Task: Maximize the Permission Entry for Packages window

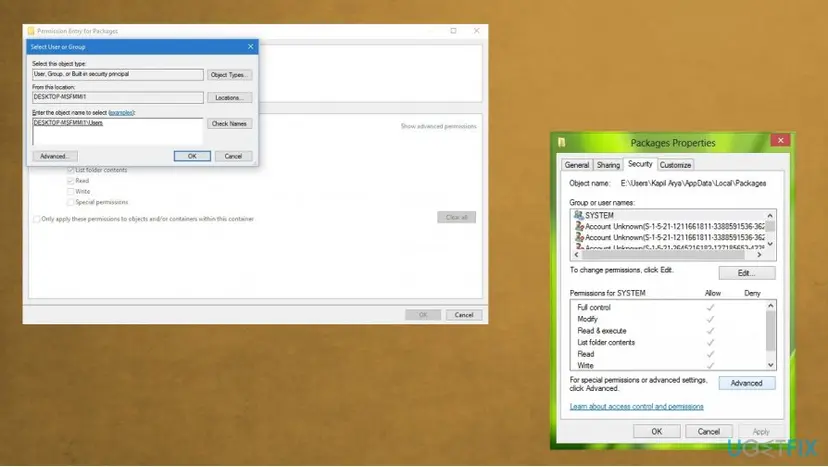Action: point(453,31)
